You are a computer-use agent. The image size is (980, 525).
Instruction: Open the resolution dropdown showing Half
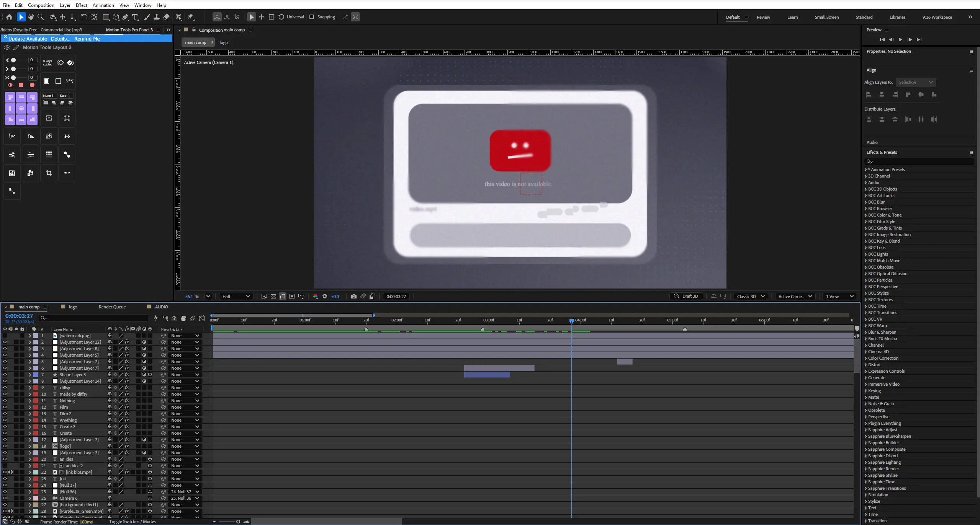(x=236, y=297)
